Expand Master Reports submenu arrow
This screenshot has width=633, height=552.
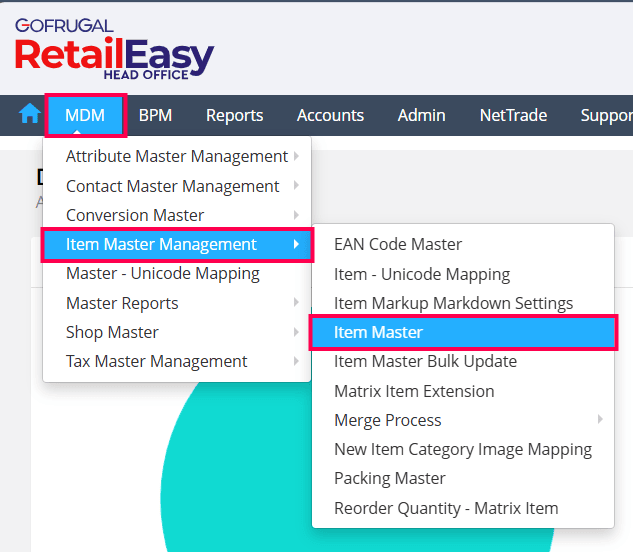[296, 302]
